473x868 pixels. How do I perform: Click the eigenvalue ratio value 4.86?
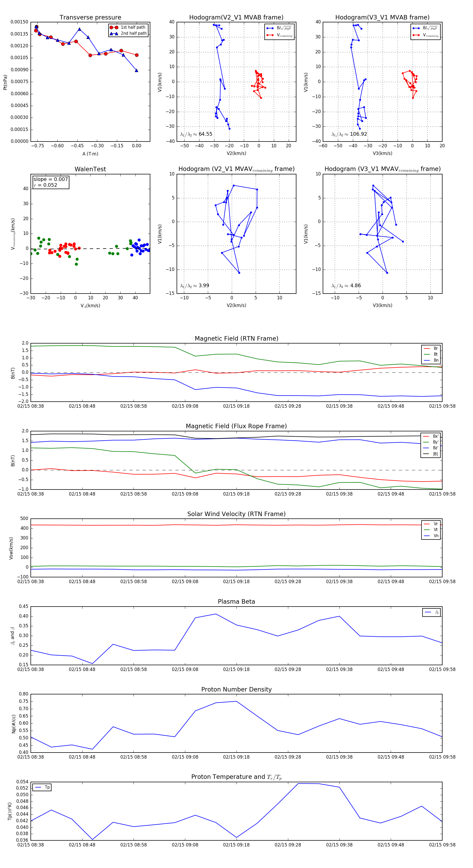[x=356, y=286]
